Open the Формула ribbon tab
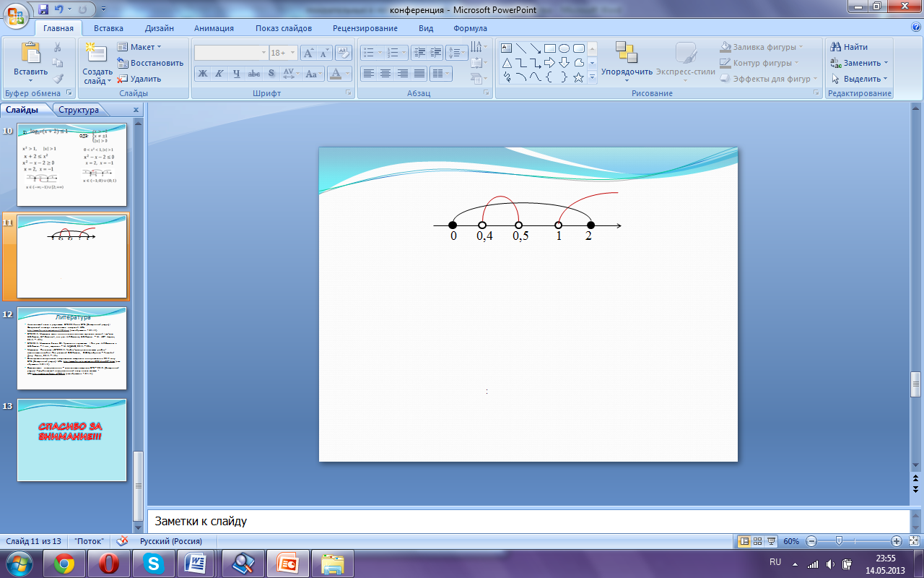Viewport: 924px width, 578px height. click(x=470, y=28)
